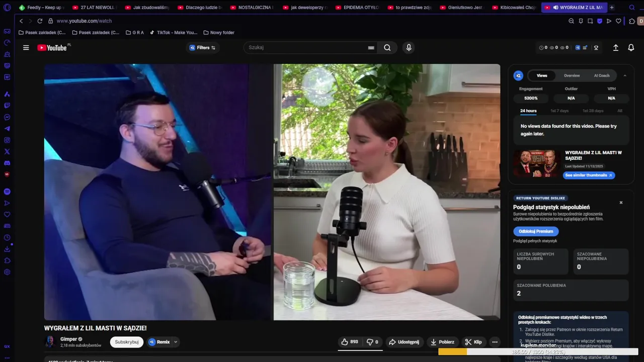Select the 1st 28 days range tab
The image size is (644, 362).
click(x=593, y=111)
